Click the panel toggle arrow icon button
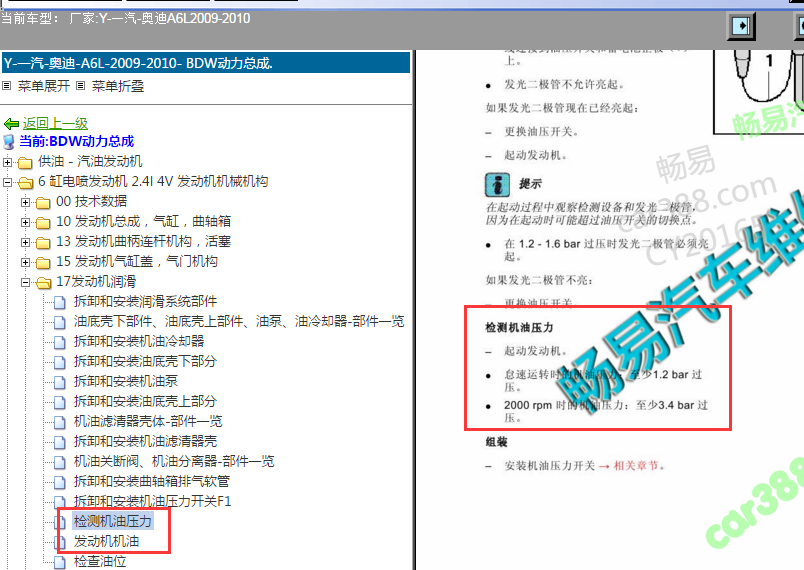Viewport: 804px width, 570px height. click(x=741, y=26)
